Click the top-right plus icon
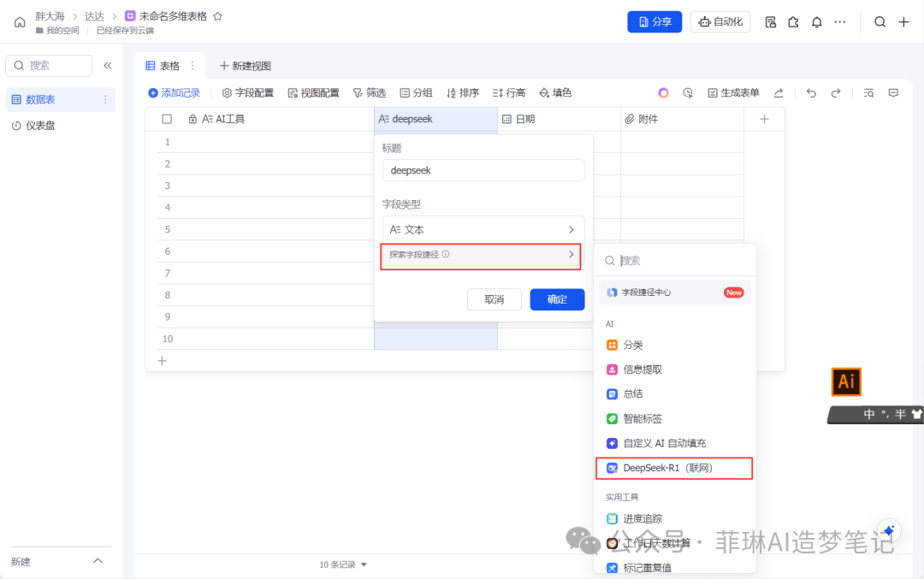924x579 pixels. tap(904, 21)
